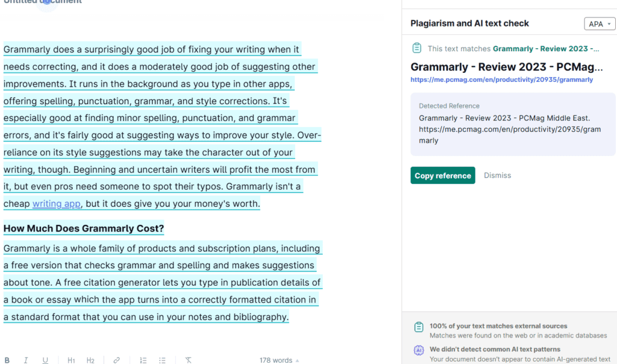Insert a link with the link icon
This screenshot has height=364, width=617.
point(116,360)
